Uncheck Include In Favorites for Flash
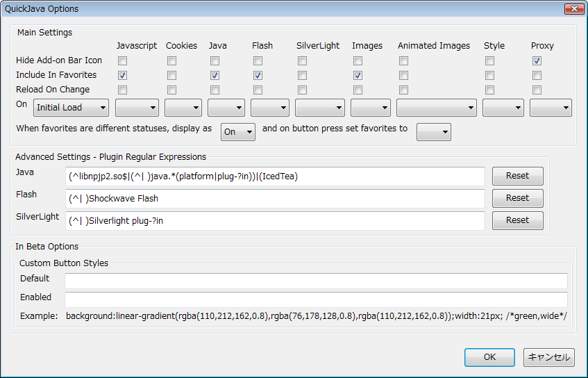 258,76
